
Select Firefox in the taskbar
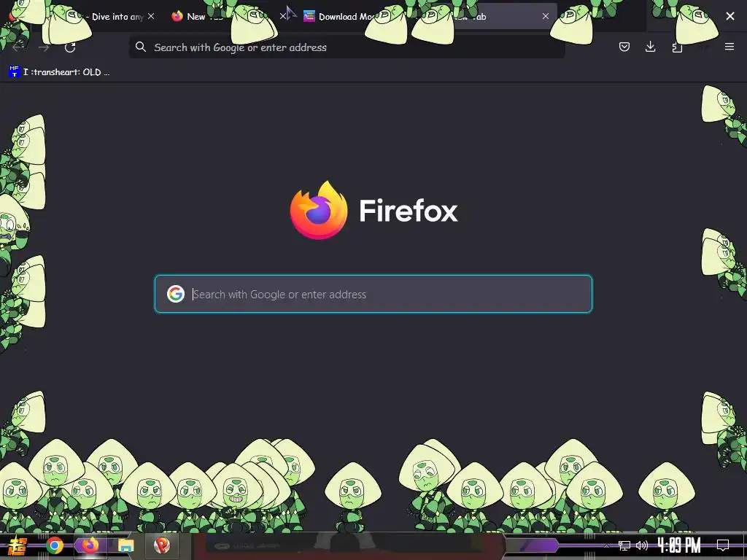(90, 545)
